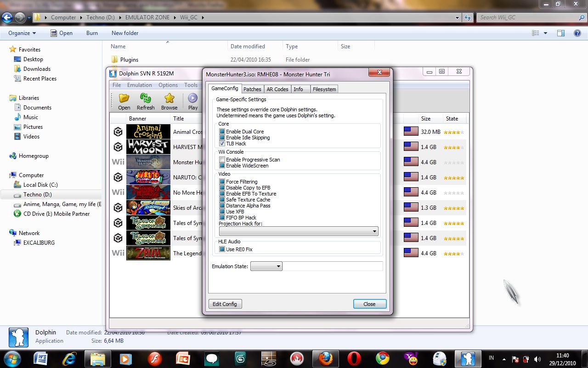Open Google Chrome from the taskbar
This screenshot has width=588, height=368.
point(383,358)
